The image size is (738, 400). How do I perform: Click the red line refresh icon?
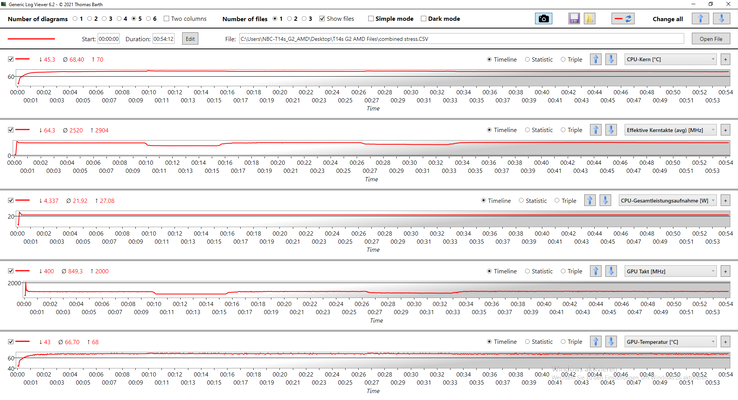(x=624, y=19)
